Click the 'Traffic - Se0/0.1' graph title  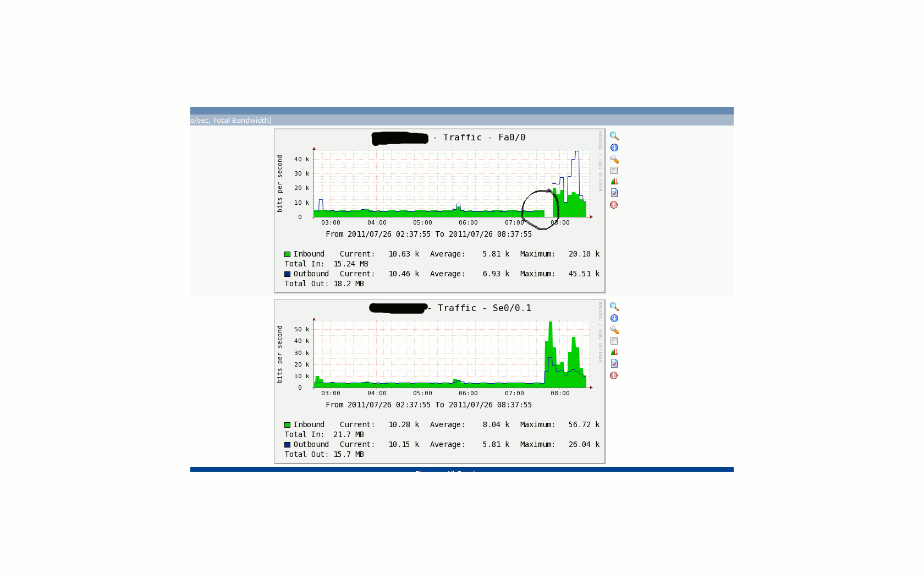click(x=484, y=308)
